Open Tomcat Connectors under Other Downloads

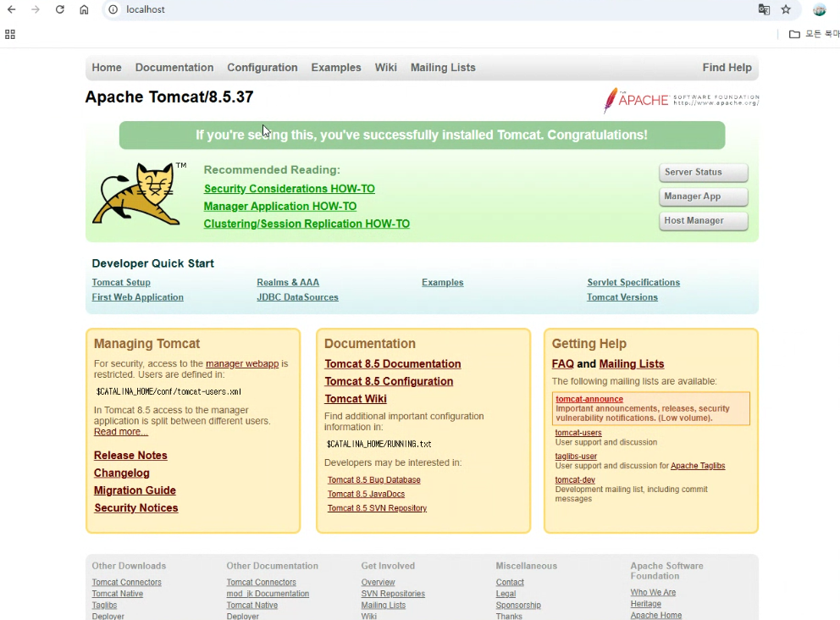pos(126,583)
